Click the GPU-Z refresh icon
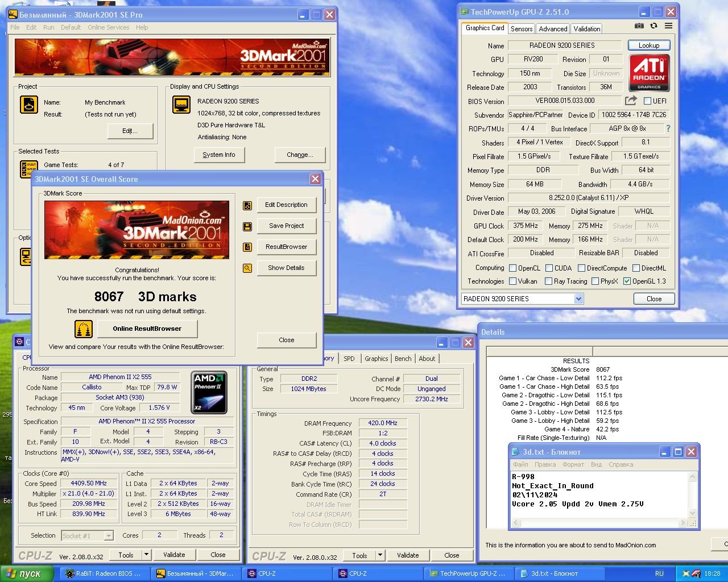Image resolution: width=728 pixels, height=582 pixels. tap(654, 26)
